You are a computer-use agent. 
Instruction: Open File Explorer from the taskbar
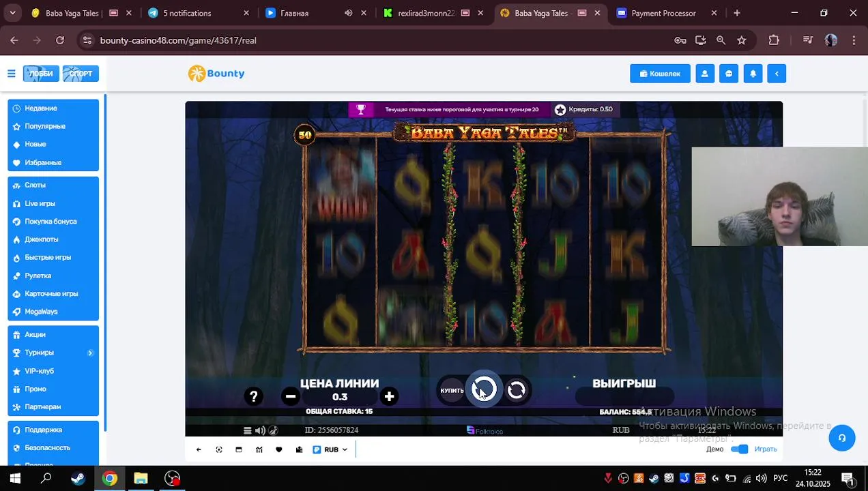tap(141, 479)
